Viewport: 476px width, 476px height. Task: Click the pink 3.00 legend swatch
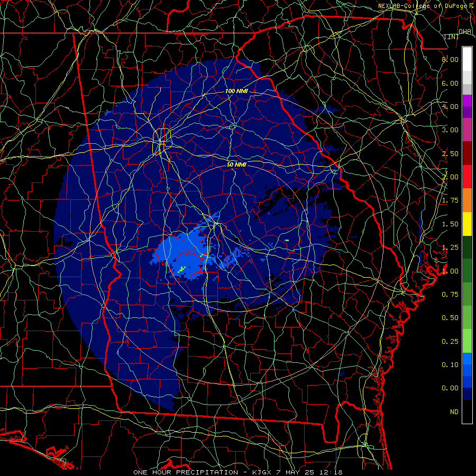click(x=467, y=130)
